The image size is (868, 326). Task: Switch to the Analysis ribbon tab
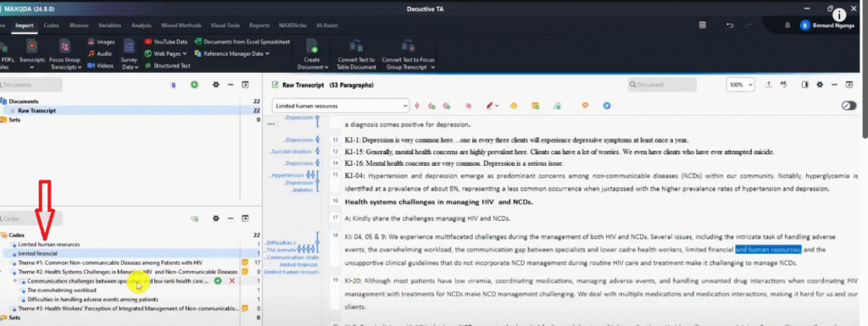141,25
